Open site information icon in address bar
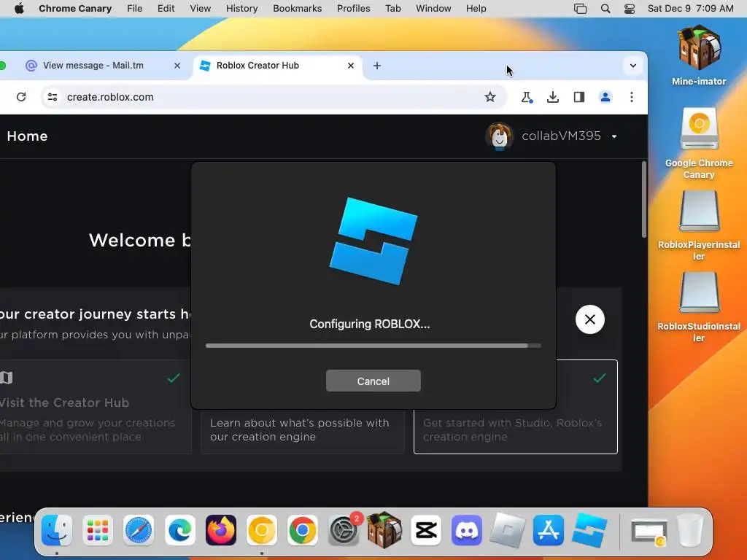Screen dimensions: 747x560 tap(53, 97)
